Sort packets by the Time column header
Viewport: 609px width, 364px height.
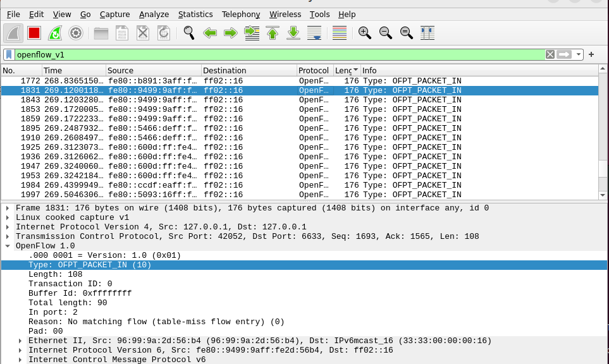74,71
